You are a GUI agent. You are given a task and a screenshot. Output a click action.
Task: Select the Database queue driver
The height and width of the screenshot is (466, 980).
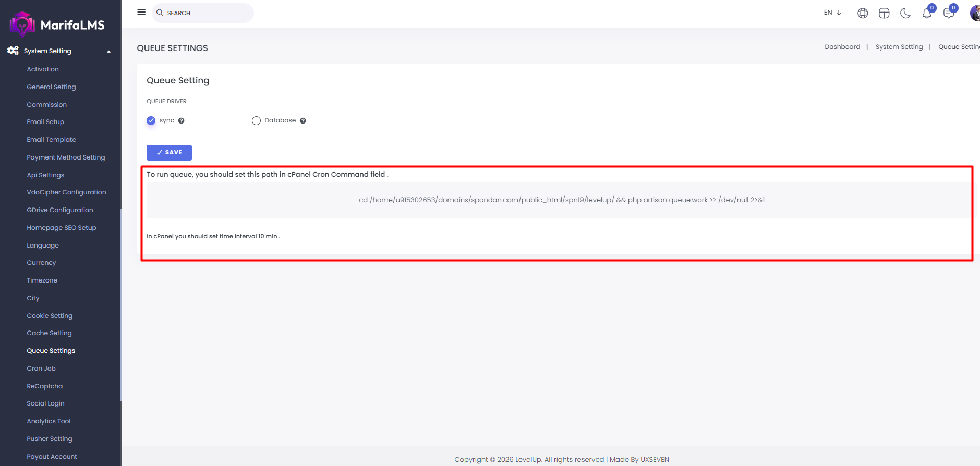click(x=256, y=121)
